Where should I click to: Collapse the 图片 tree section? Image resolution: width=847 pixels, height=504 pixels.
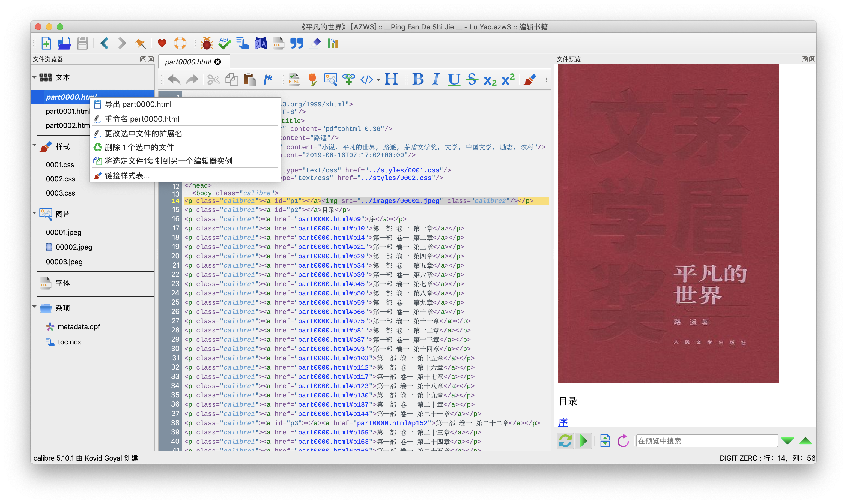(x=34, y=213)
